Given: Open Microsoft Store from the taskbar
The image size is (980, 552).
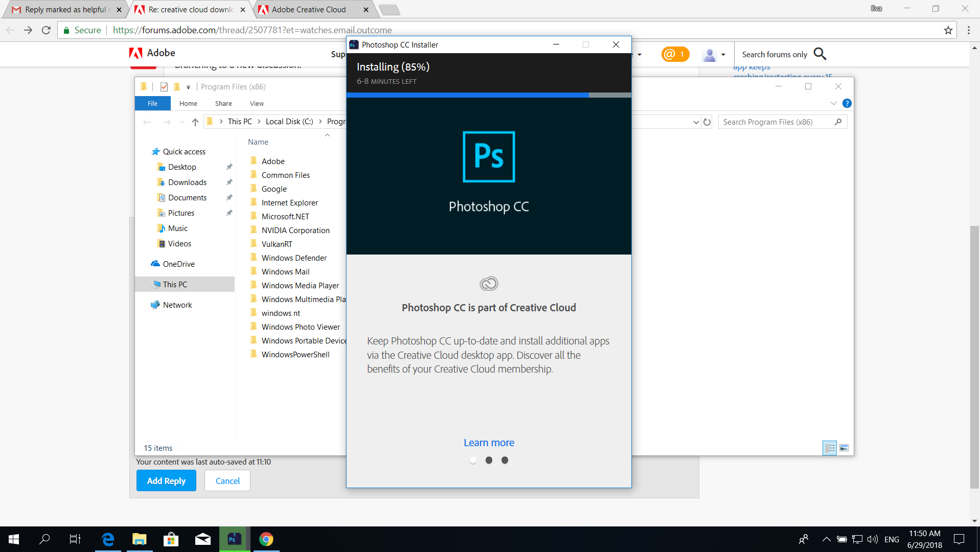Looking at the screenshot, I should 171,539.
